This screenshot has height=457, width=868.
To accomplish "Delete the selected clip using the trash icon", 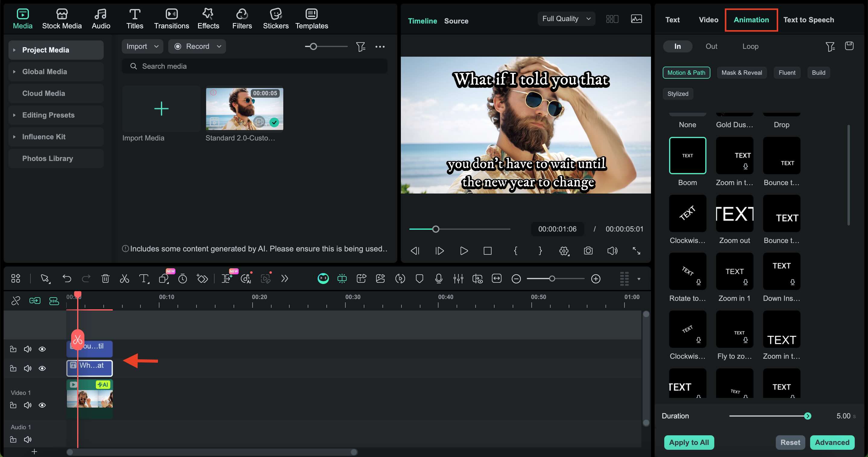I will click(x=105, y=278).
